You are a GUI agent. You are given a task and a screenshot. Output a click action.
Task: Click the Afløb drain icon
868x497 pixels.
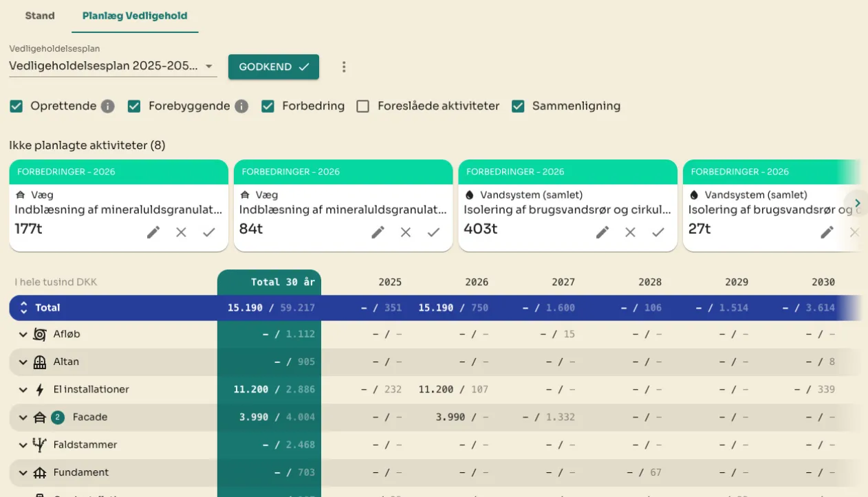[x=39, y=334]
